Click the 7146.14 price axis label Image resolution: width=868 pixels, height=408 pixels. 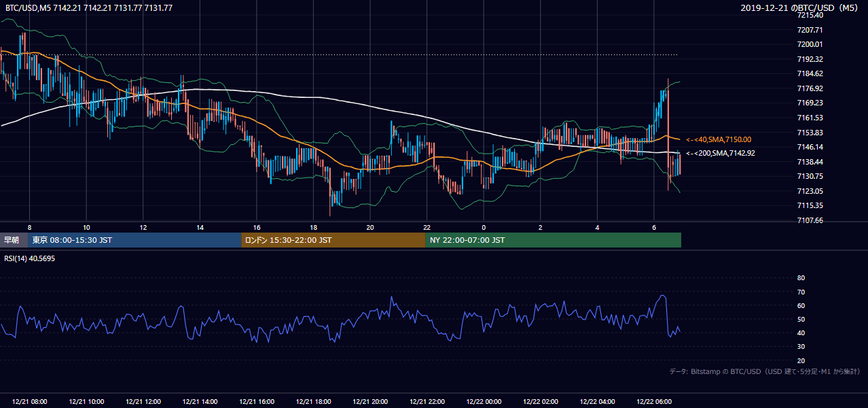(810, 147)
